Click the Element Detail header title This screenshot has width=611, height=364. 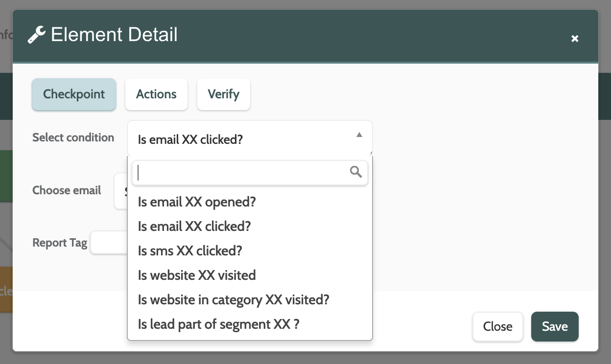click(114, 35)
